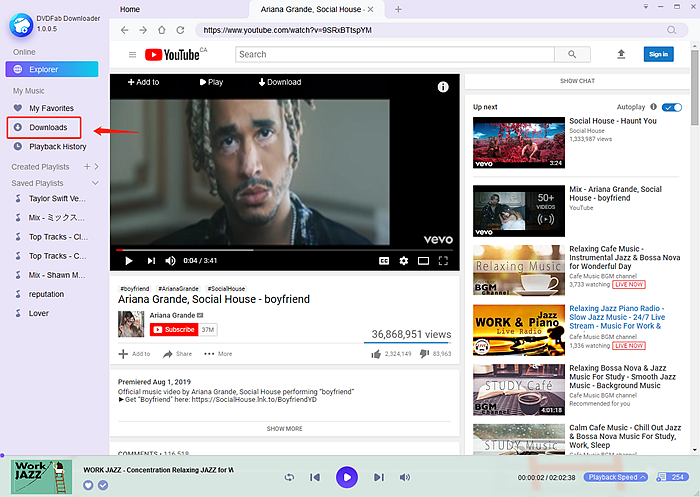Open the play queue showing 254

pyautogui.click(x=672, y=477)
